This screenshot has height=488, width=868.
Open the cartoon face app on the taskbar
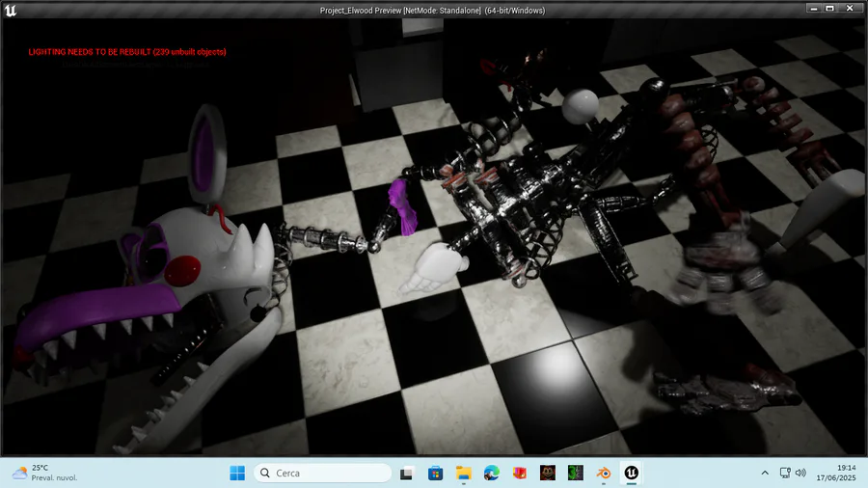pos(548,474)
